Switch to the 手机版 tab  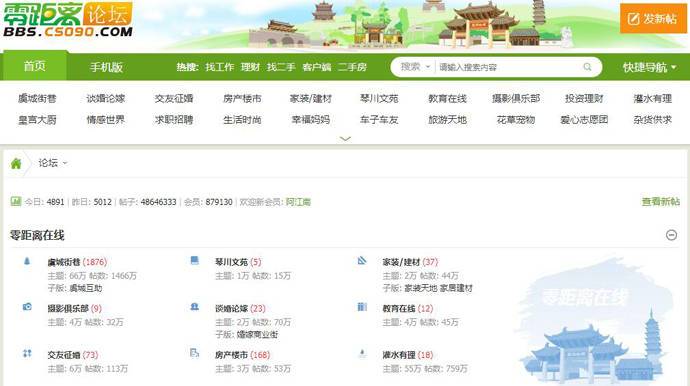(x=106, y=67)
